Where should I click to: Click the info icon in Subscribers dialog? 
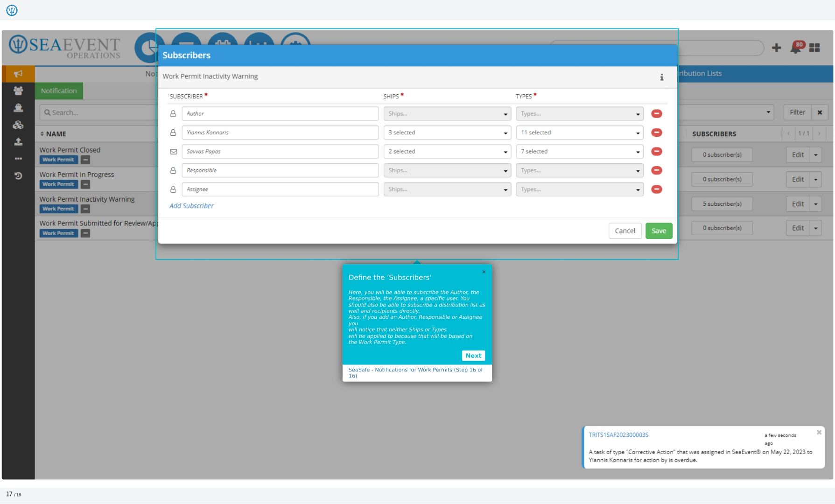661,77
